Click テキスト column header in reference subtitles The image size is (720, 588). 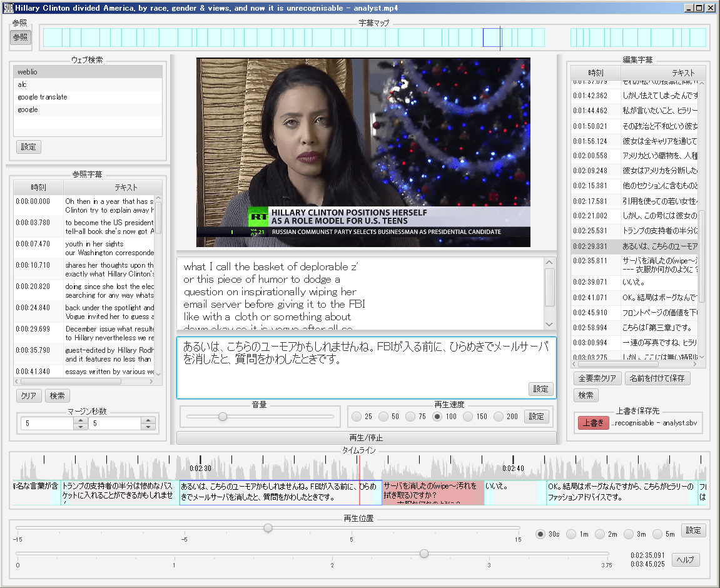tap(126, 187)
